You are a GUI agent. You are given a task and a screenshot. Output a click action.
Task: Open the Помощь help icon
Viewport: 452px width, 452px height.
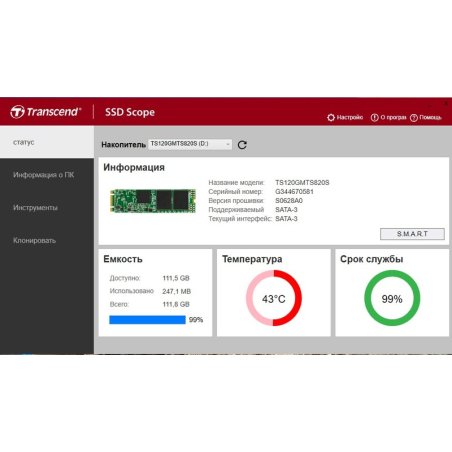point(414,118)
